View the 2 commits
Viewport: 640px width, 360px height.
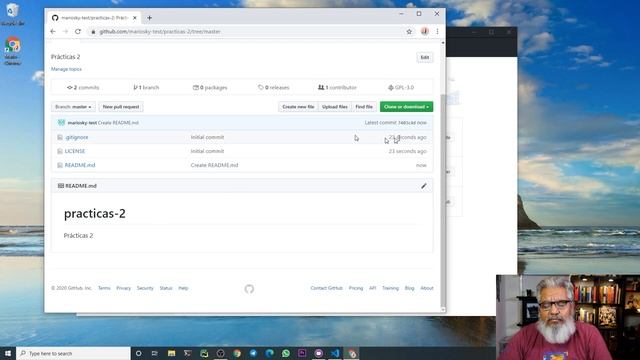[x=83, y=87]
